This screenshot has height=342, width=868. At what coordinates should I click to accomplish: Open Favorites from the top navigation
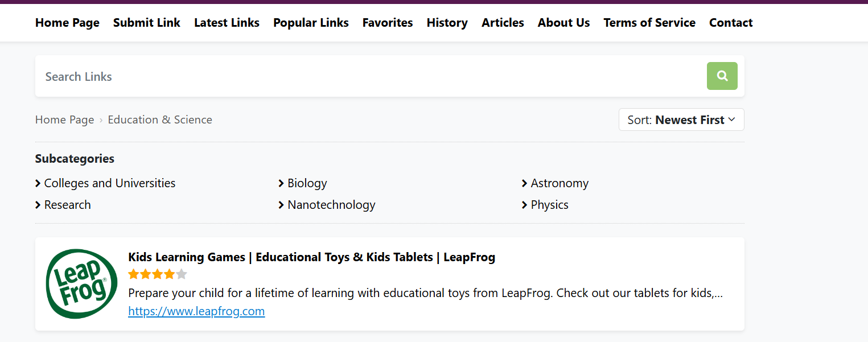click(387, 23)
